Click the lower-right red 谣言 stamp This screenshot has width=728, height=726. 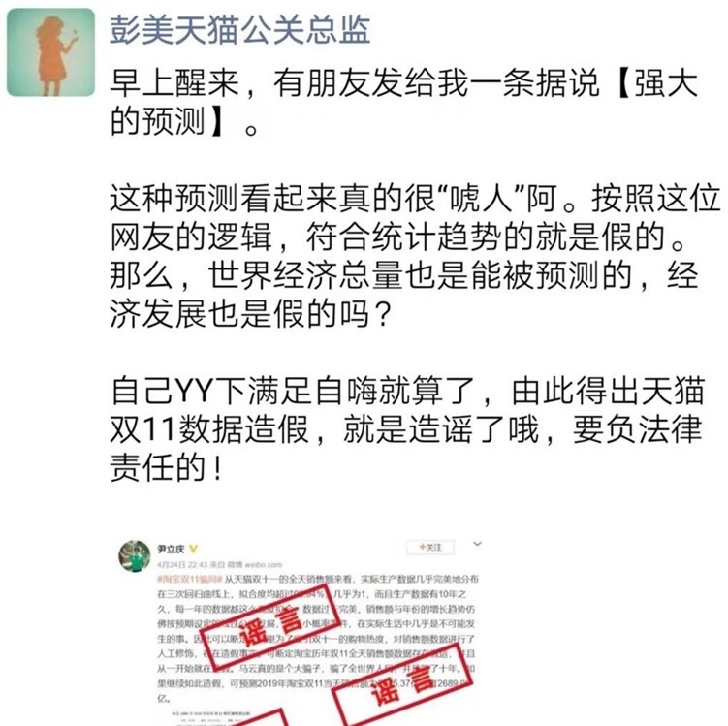(401, 686)
